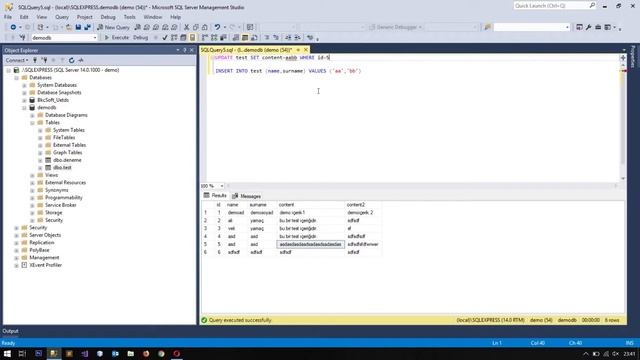The width and height of the screenshot is (640, 360).
Task: Click the Opera icon in the taskbar
Action: click(177, 354)
